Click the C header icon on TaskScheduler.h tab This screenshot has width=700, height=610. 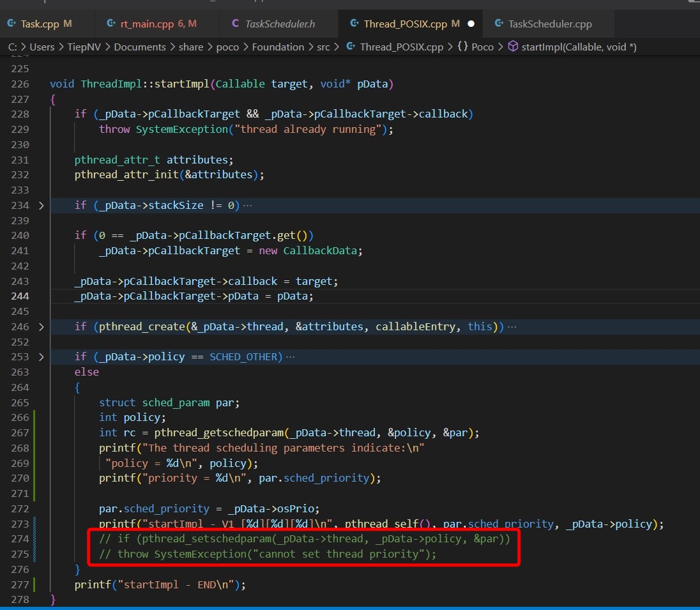[235, 23]
